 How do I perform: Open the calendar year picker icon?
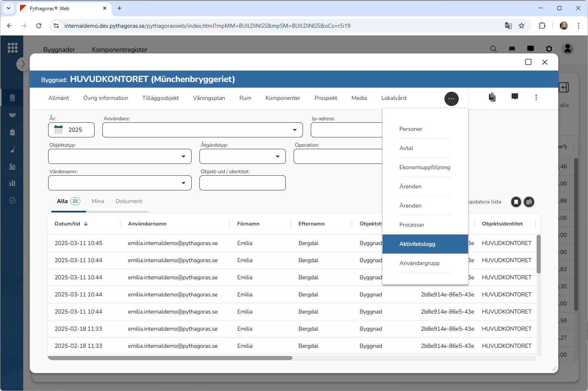59,130
